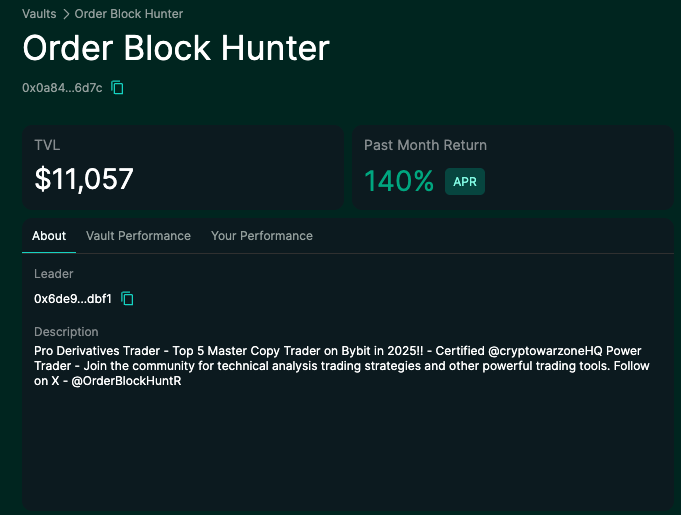Click the Order Block Hunter breadcrumb
Screen dimensions: 681x515
tap(129, 14)
